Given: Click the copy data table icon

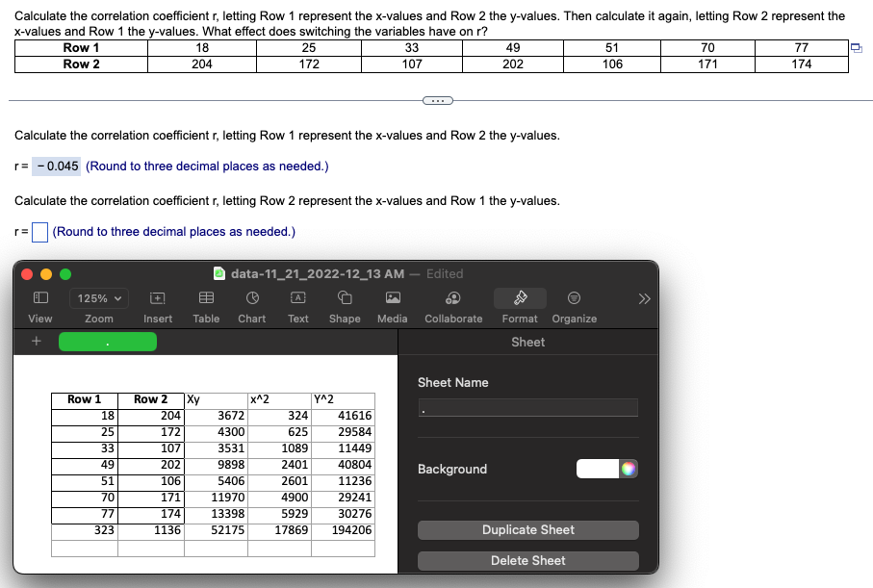Looking at the screenshot, I should (x=857, y=48).
